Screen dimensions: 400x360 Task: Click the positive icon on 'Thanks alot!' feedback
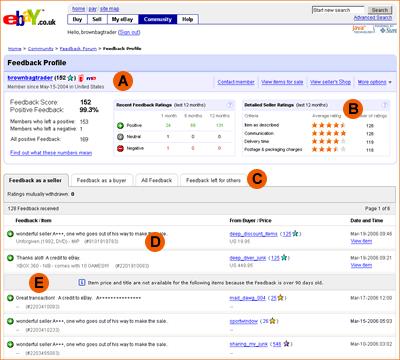click(x=10, y=258)
